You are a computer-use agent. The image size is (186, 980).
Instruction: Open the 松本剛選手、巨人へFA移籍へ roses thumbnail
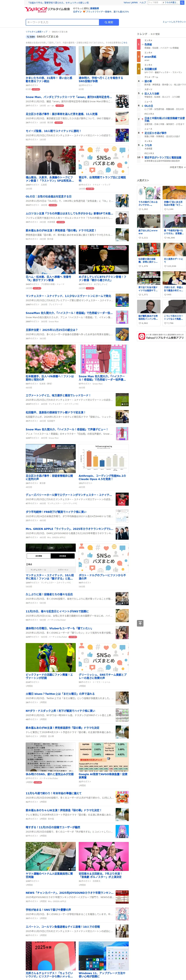(50, 359)
